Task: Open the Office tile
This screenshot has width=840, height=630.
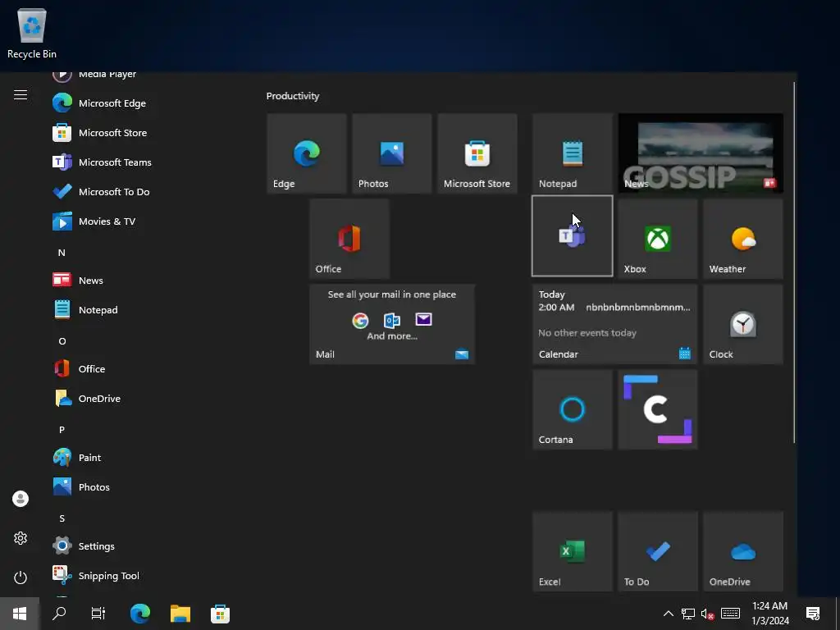Action: [349, 239]
